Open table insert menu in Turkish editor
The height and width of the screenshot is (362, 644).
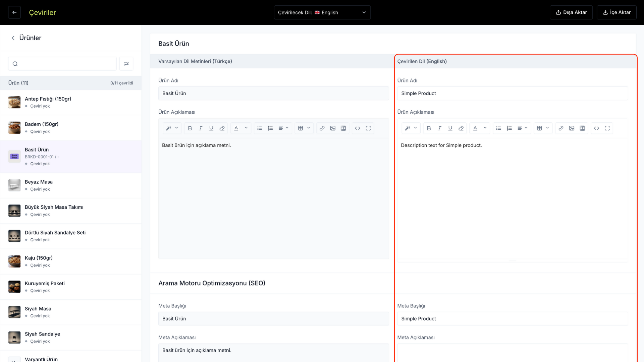click(304, 128)
